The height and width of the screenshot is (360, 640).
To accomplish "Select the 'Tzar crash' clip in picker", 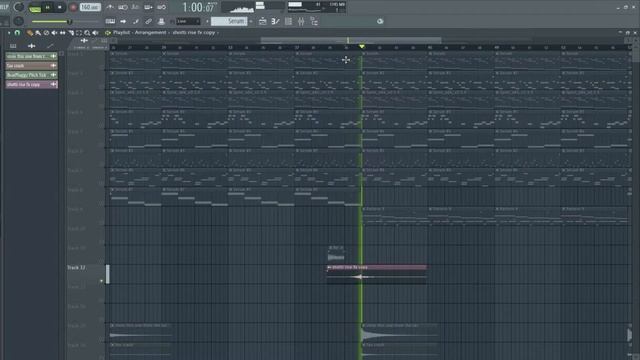I will point(31,65).
